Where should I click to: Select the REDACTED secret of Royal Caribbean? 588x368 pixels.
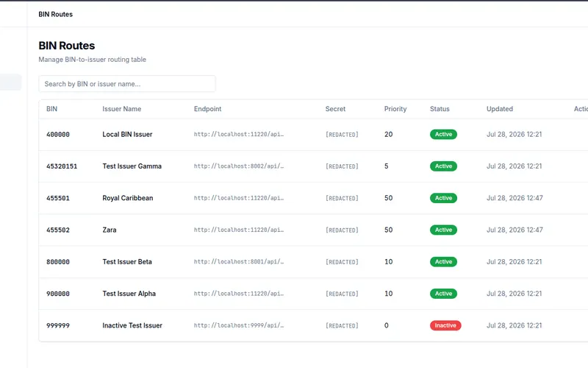[342, 198]
